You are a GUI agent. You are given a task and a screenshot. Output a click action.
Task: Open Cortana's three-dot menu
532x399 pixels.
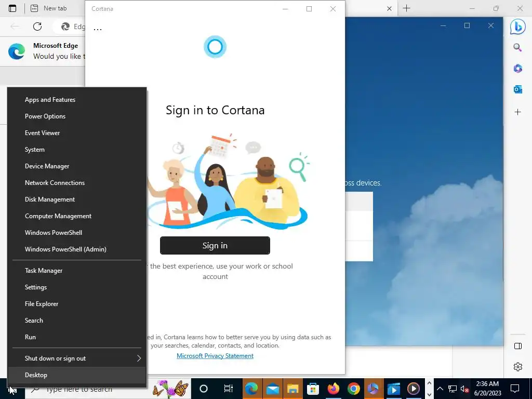tap(98, 29)
